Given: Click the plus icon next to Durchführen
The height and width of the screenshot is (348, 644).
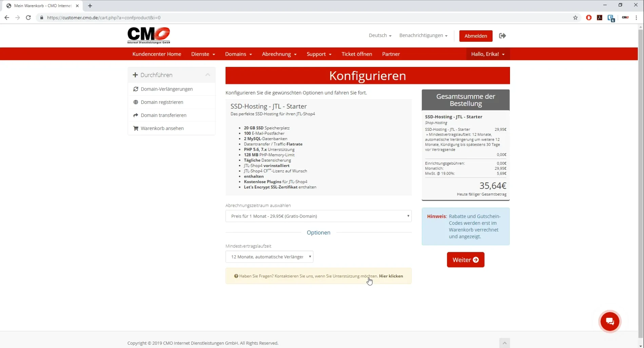Looking at the screenshot, I should pyautogui.click(x=135, y=75).
